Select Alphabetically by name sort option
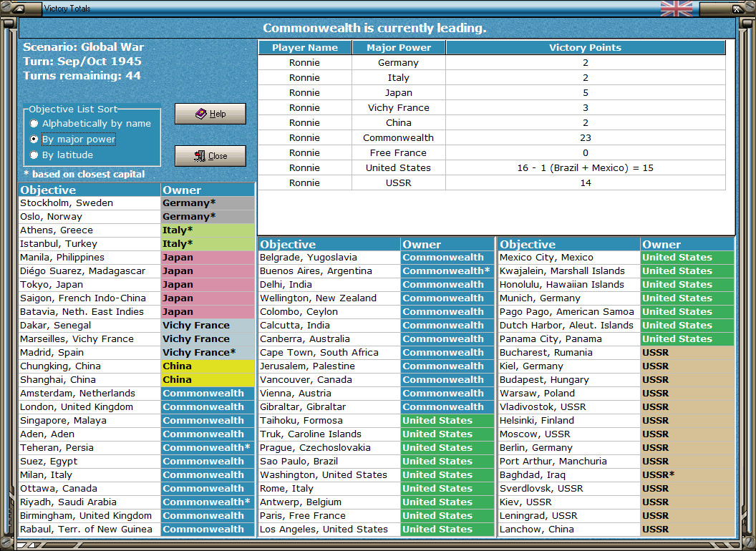The height and width of the screenshot is (551, 756). point(91,123)
